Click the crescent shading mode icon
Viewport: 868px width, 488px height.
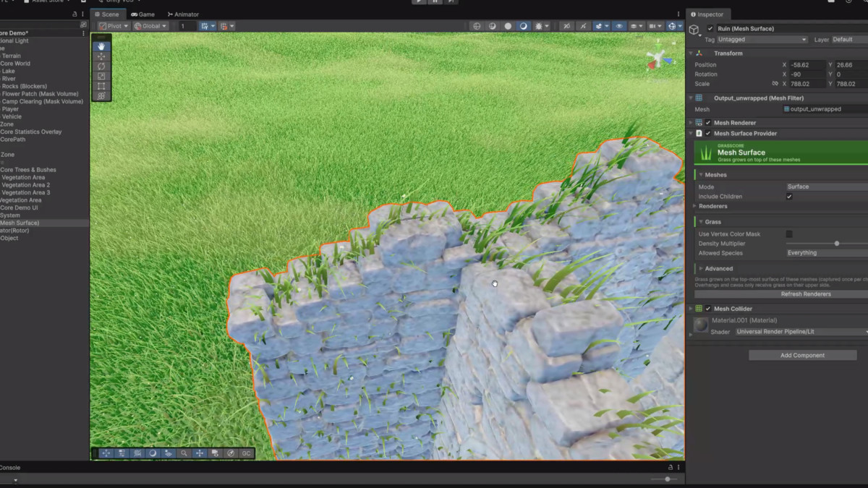(x=523, y=26)
